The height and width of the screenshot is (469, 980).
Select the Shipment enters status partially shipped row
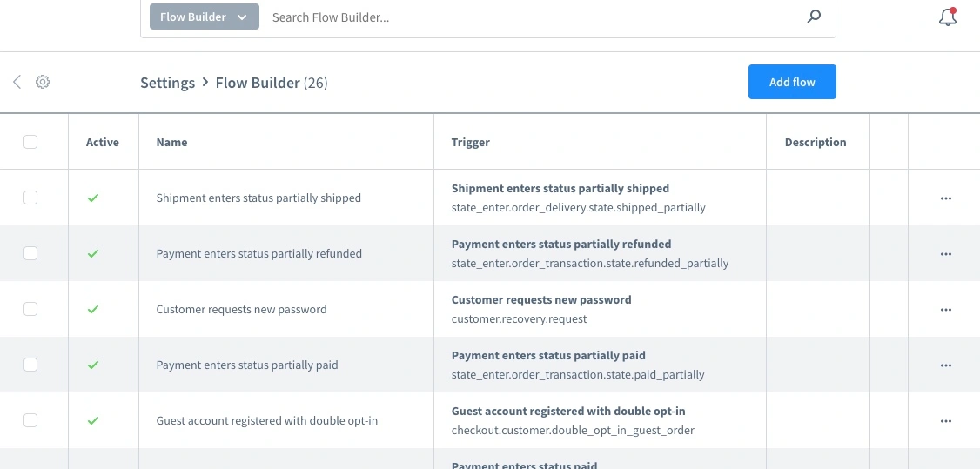(30, 198)
